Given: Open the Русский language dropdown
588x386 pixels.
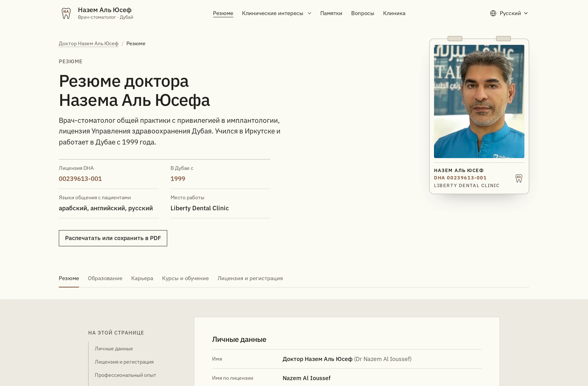Looking at the screenshot, I should (509, 13).
